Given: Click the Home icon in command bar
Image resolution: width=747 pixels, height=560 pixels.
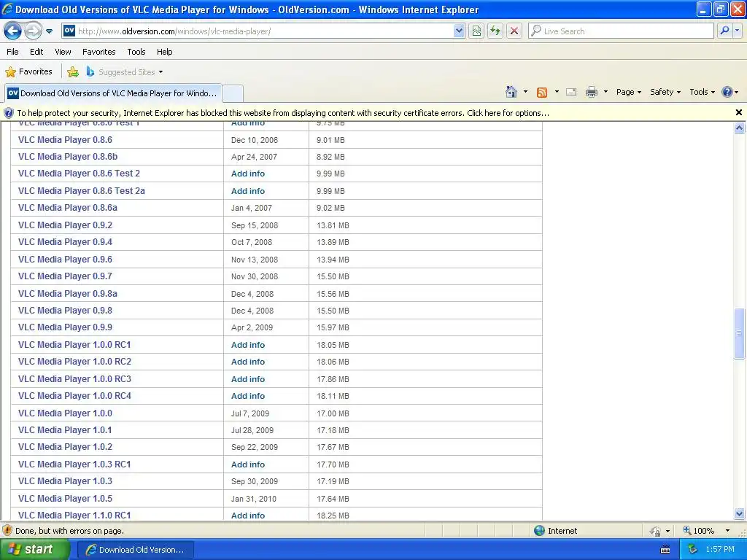Looking at the screenshot, I should coord(511,92).
